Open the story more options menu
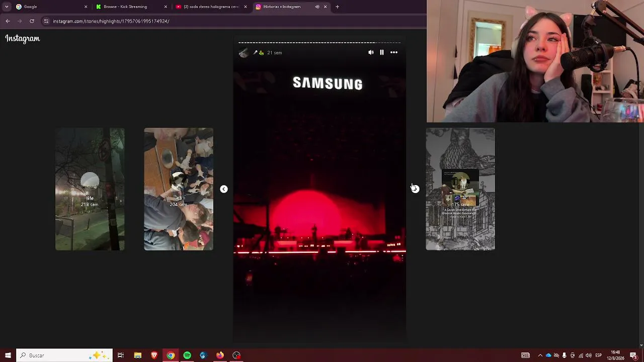Image resolution: width=644 pixels, height=362 pixels. (x=394, y=52)
